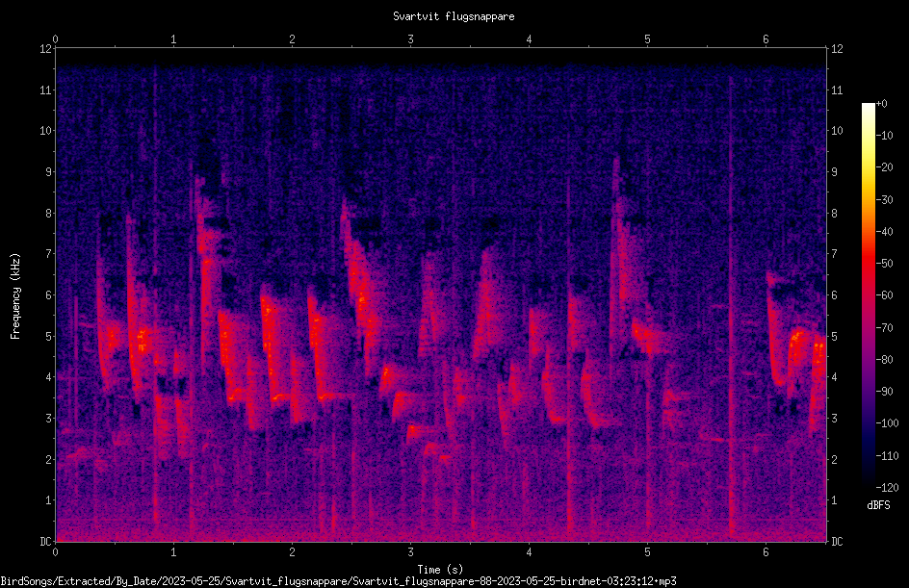Click the 2 second mark on top axis

[x=292, y=39]
